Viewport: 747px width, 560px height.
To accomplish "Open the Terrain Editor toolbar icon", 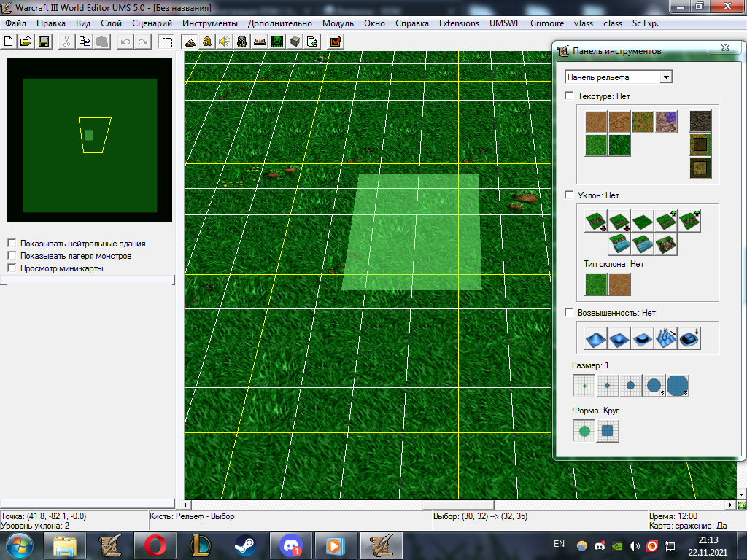I will 190,42.
